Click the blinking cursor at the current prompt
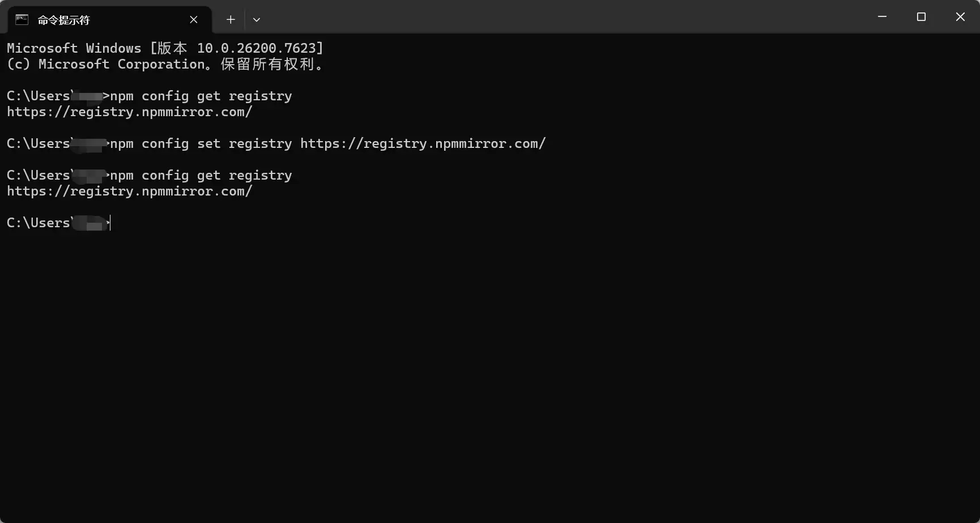Screen dimensions: 980x523 point(110,223)
